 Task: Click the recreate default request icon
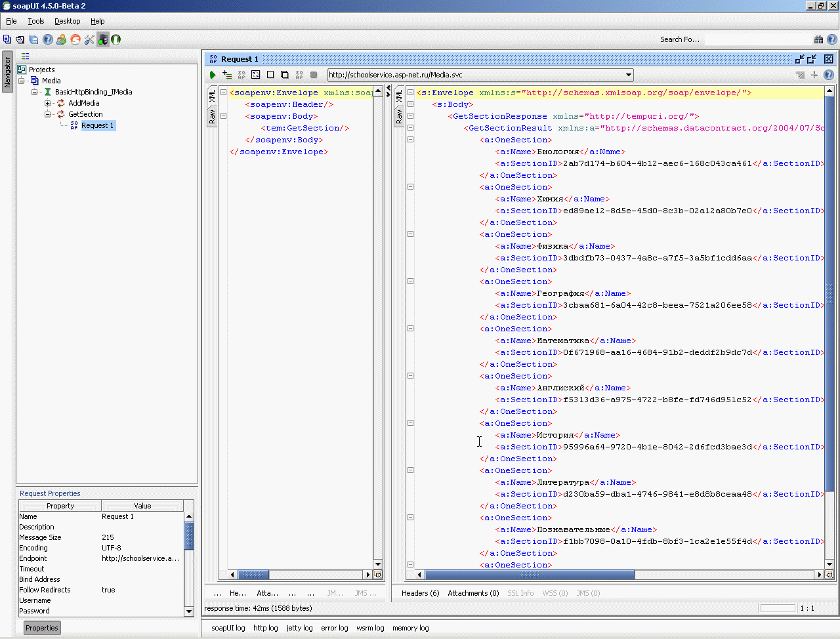[x=256, y=75]
